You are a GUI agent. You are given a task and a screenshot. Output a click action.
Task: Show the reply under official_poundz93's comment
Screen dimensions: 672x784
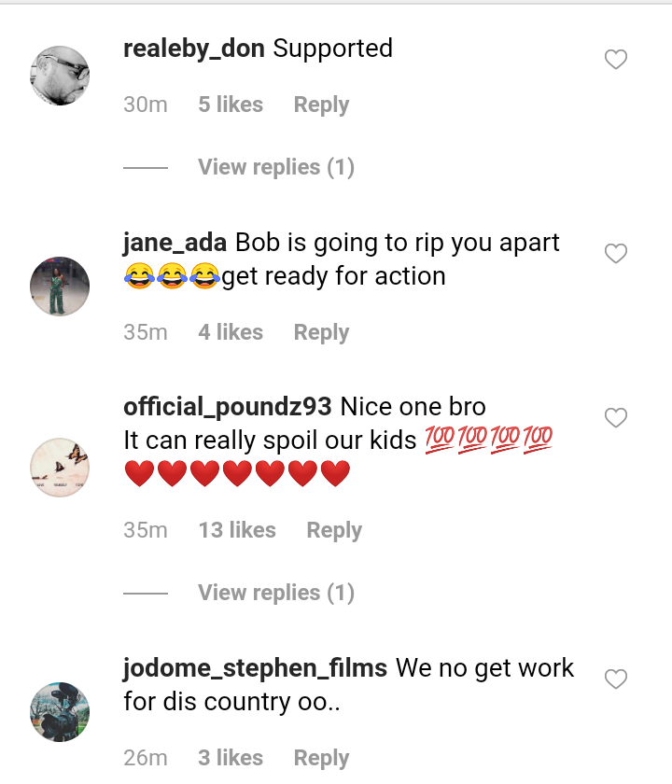pyautogui.click(x=276, y=593)
